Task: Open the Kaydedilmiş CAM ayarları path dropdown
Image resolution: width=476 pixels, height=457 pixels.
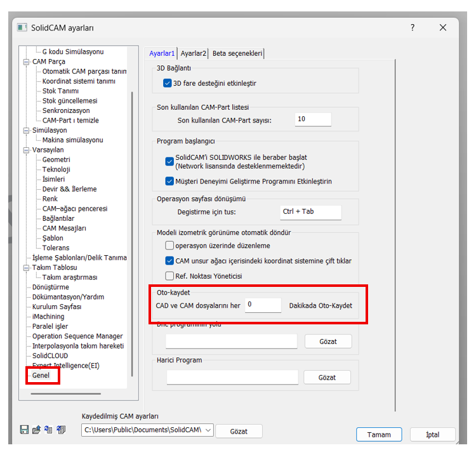Action: 208,430
